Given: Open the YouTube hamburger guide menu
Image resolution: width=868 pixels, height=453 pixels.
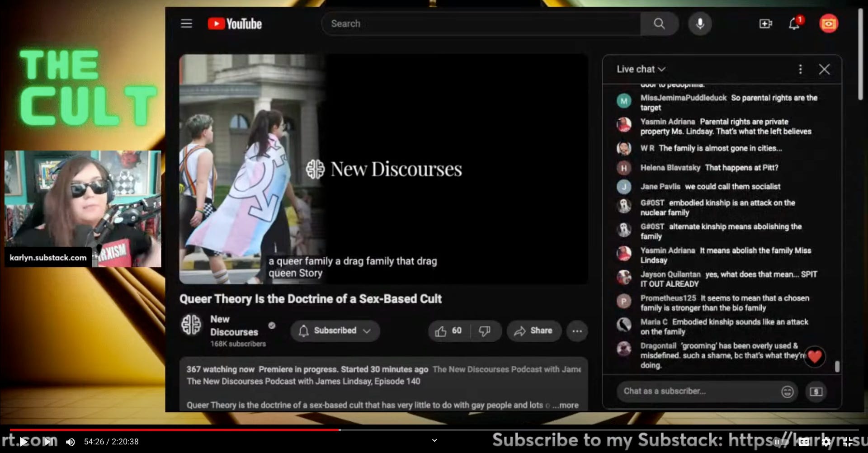Looking at the screenshot, I should tap(186, 24).
